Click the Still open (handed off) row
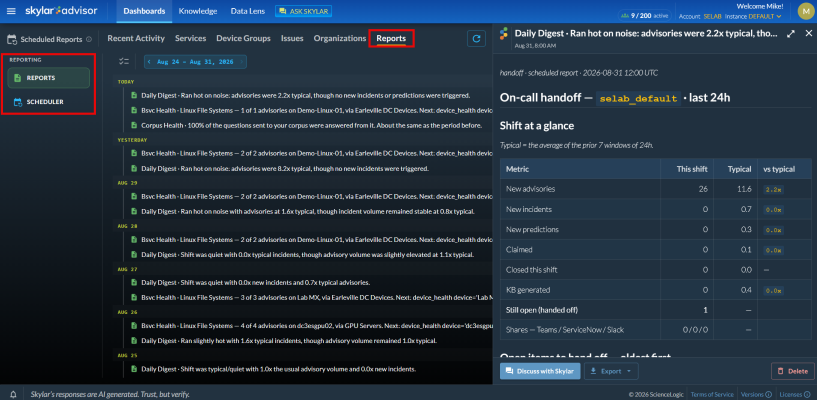The width and height of the screenshot is (817, 400). 655,310
